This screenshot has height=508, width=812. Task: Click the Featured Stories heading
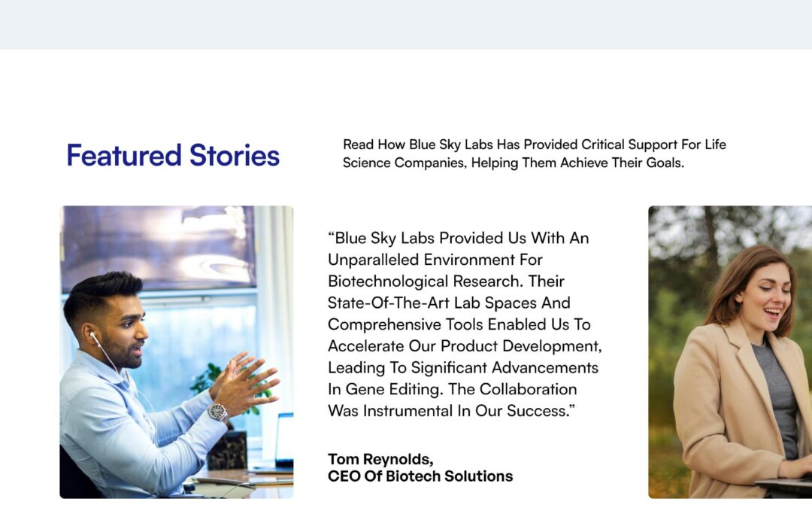click(x=173, y=155)
